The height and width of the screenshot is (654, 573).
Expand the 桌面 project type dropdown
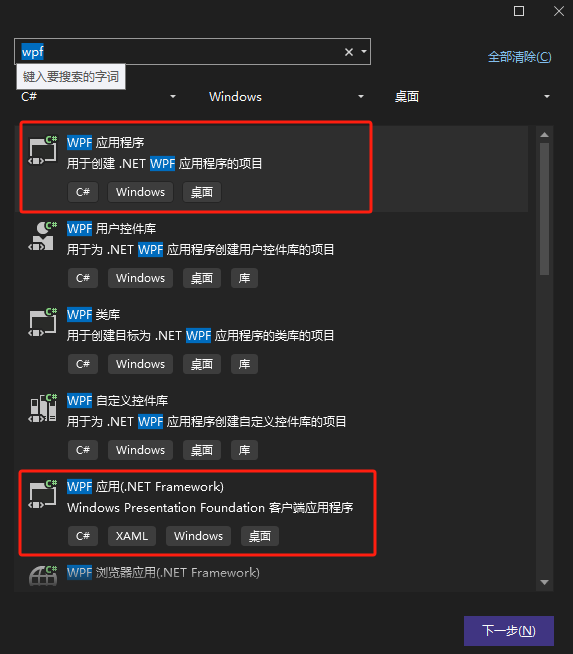pyautogui.click(x=472, y=97)
